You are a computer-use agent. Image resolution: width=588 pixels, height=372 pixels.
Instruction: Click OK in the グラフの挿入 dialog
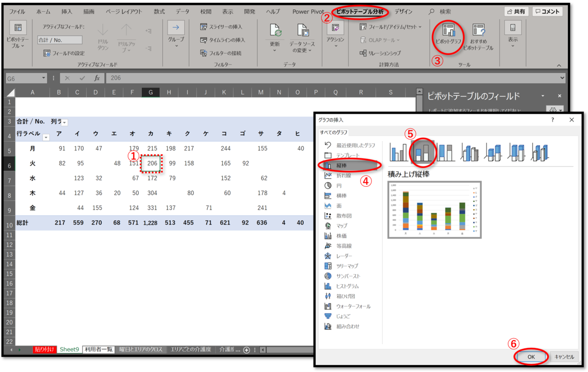point(531,357)
